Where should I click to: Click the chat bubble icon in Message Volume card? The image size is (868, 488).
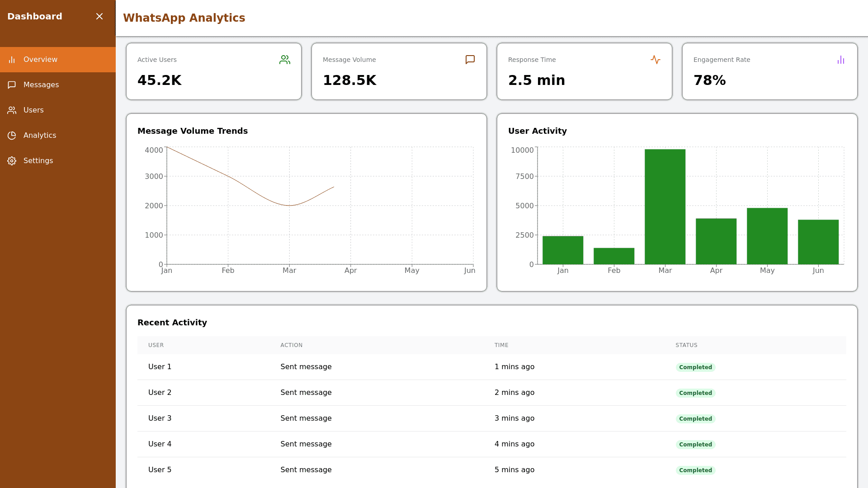(470, 60)
